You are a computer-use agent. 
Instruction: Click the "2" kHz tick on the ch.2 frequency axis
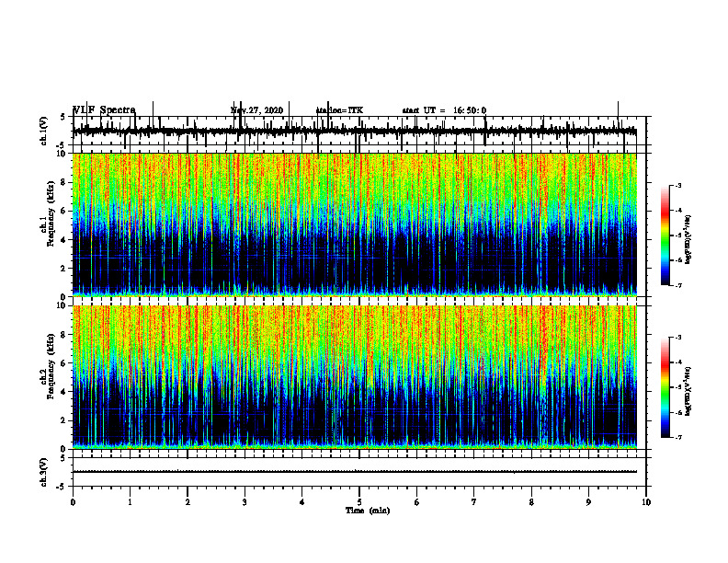click(x=64, y=420)
